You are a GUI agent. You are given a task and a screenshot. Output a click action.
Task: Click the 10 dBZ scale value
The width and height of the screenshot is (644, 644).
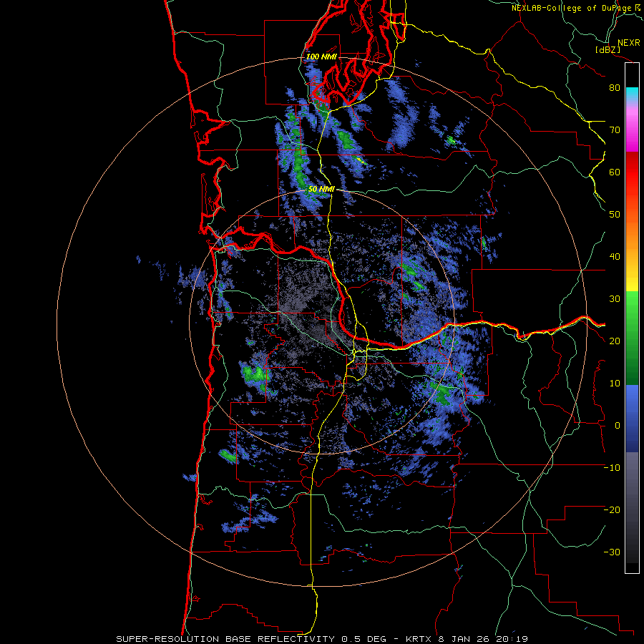point(615,384)
